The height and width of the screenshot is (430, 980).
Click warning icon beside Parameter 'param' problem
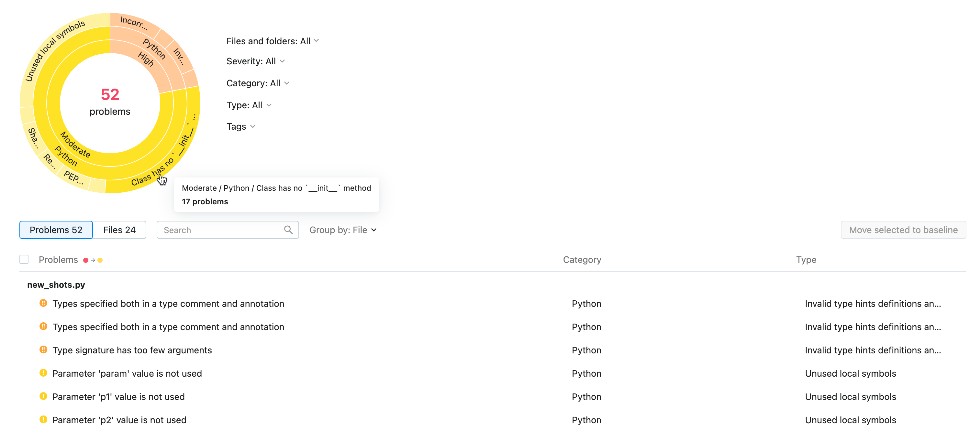(x=43, y=372)
